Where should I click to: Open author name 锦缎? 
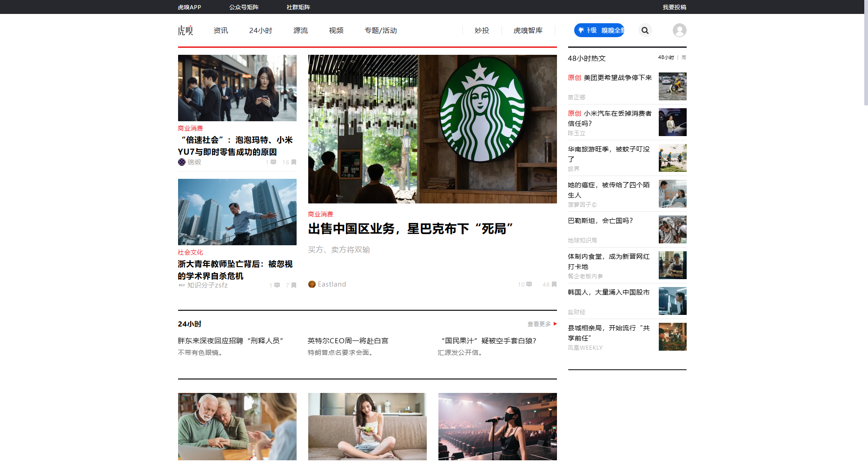194,162
